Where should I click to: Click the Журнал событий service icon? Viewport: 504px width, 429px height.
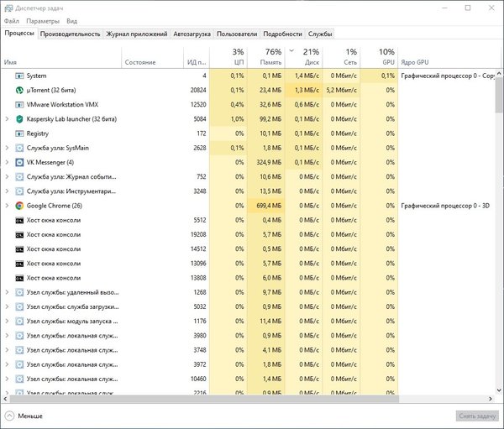(19, 177)
